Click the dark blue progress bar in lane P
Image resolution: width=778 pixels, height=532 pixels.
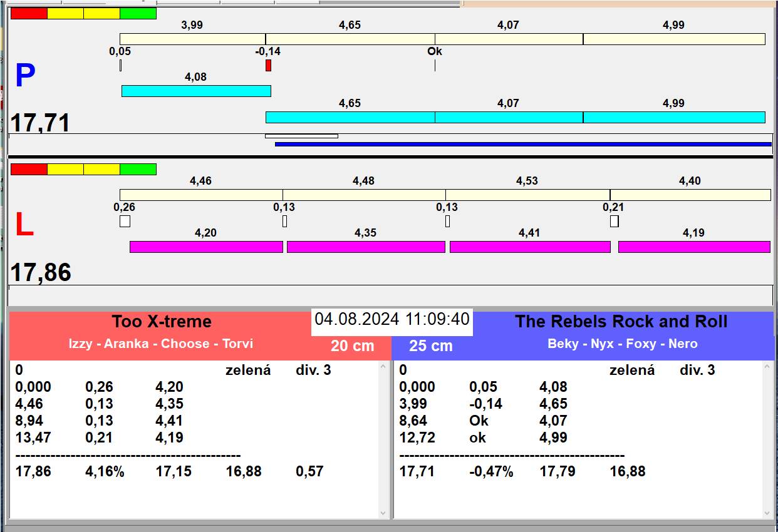tap(523, 144)
